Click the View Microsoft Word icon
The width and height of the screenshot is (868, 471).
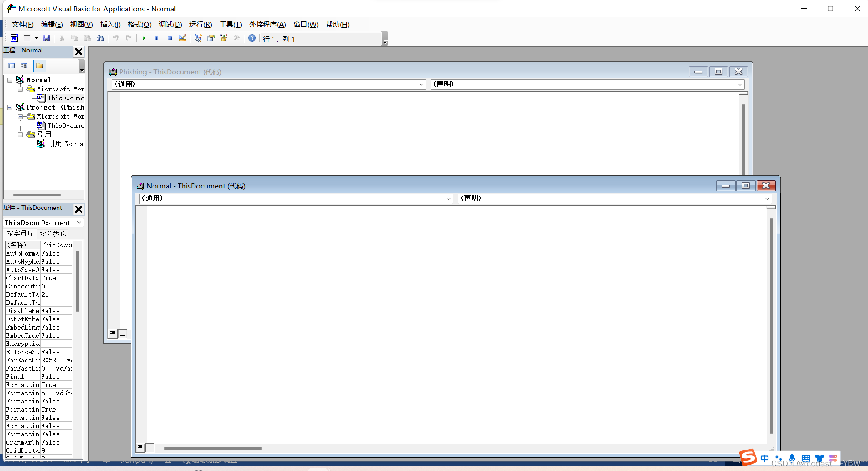14,38
